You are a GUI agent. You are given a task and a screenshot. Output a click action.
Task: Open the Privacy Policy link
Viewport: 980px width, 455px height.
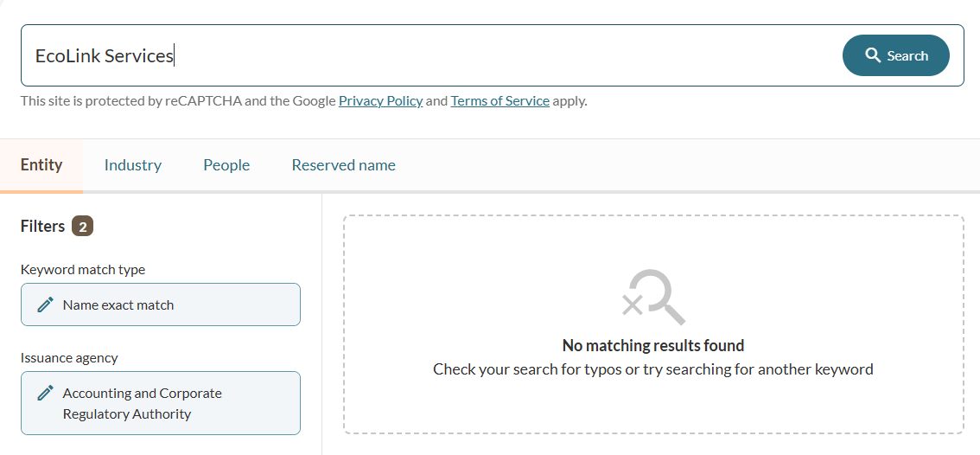pos(380,100)
